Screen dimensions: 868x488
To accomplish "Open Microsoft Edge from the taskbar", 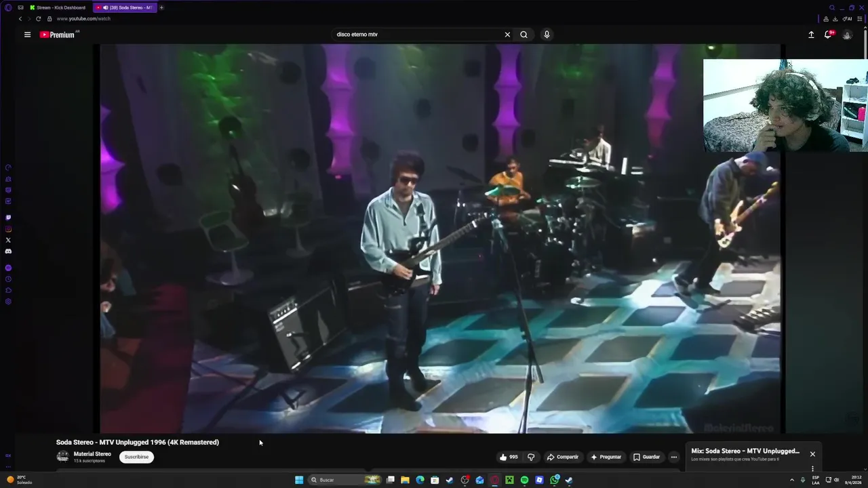I will pyautogui.click(x=420, y=480).
